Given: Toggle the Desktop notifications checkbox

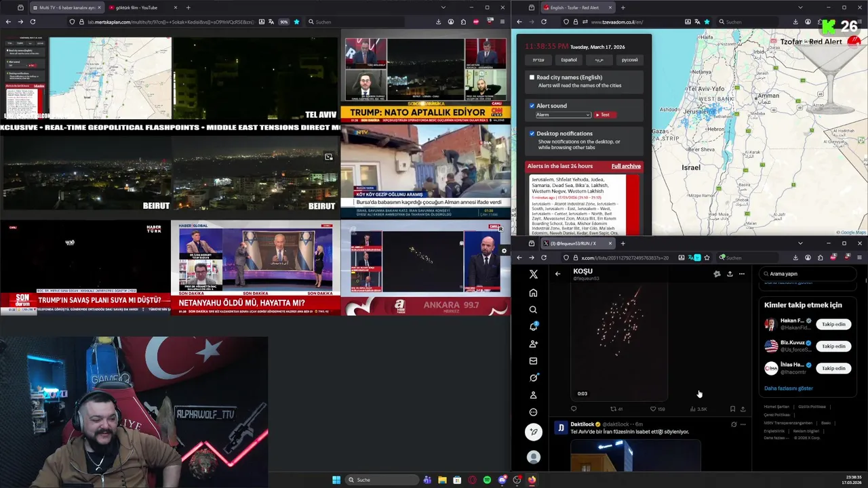Looking at the screenshot, I should pos(532,134).
